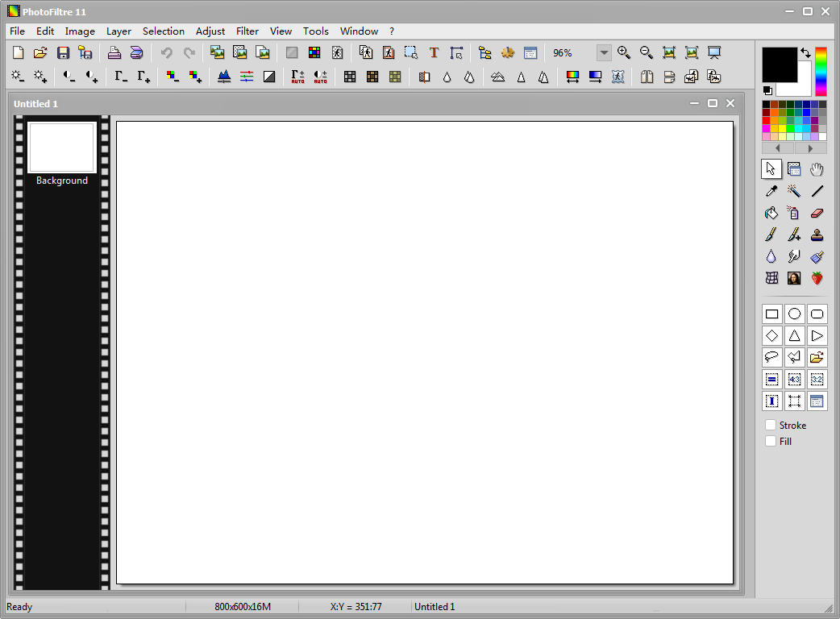Choose the diamond selection shape

(772, 336)
